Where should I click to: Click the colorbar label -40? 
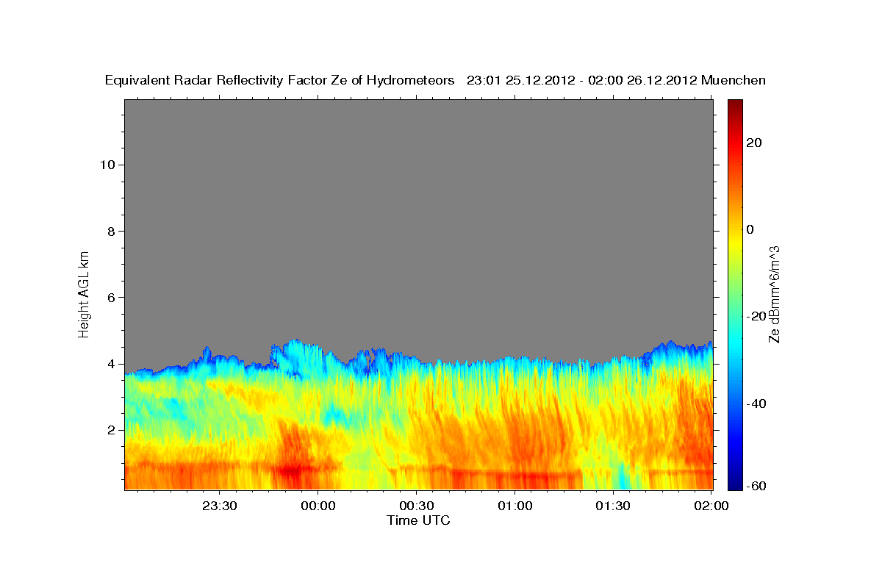click(756, 404)
